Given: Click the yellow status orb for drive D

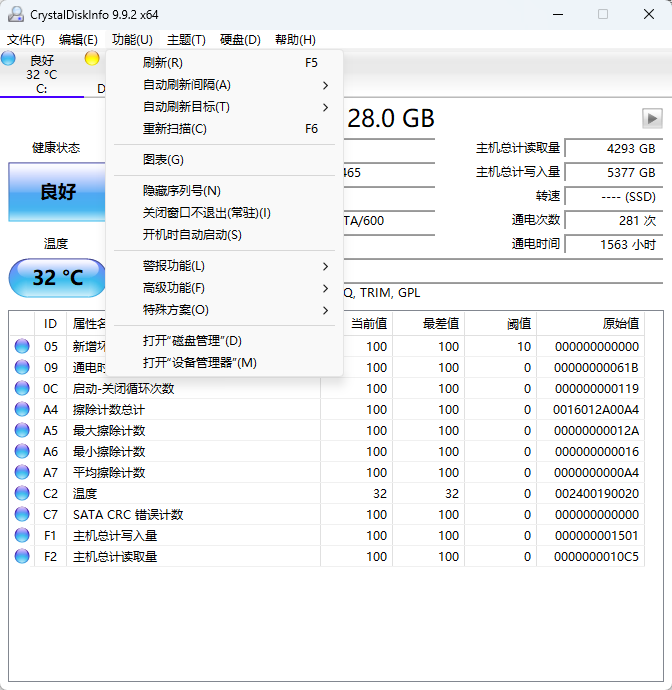Looking at the screenshot, I should [92, 58].
